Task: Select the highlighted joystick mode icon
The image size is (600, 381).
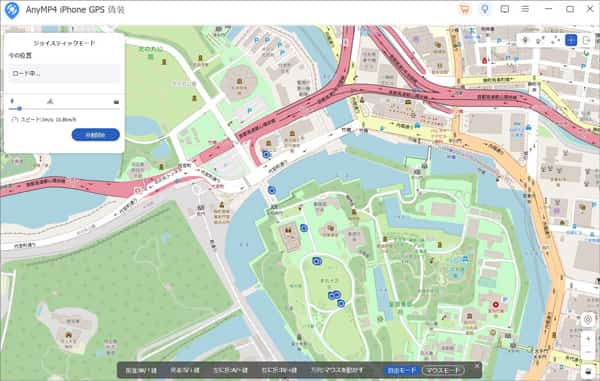Action: [571, 40]
